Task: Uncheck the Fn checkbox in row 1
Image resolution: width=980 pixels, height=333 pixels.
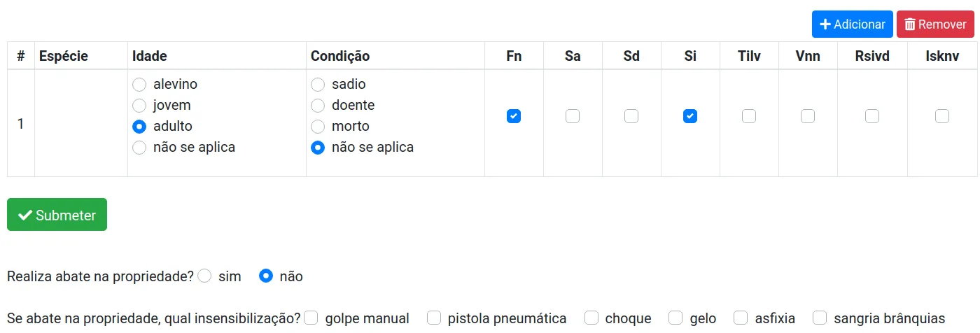Action: tap(514, 116)
